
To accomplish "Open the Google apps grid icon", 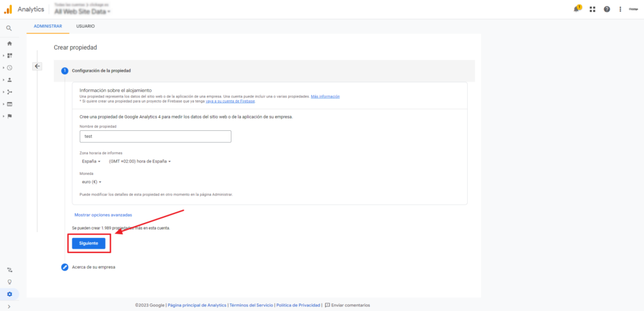I will [592, 9].
